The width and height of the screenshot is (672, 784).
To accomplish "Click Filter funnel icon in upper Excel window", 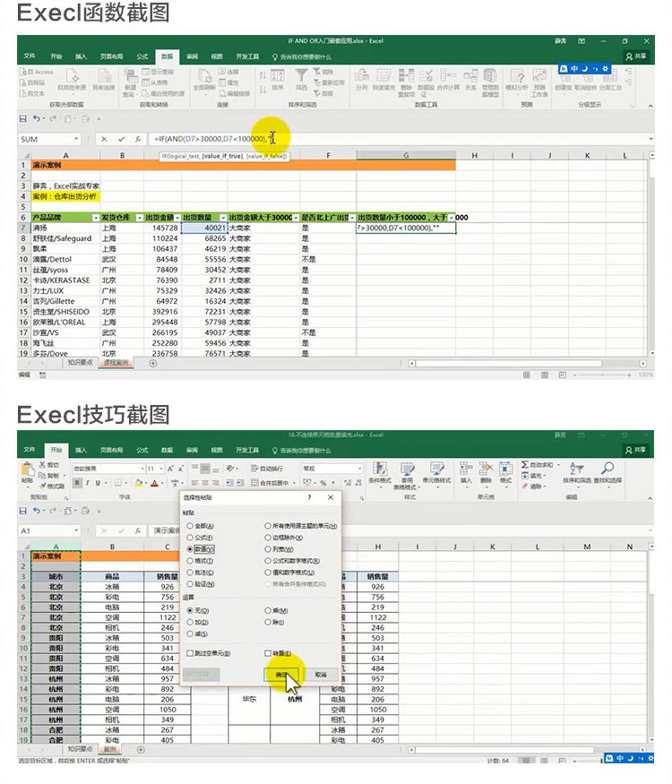I will click(301, 76).
